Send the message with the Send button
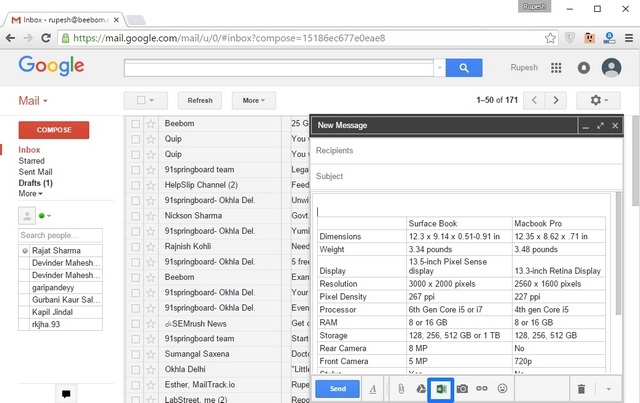Image resolution: width=640 pixels, height=403 pixels. point(338,389)
